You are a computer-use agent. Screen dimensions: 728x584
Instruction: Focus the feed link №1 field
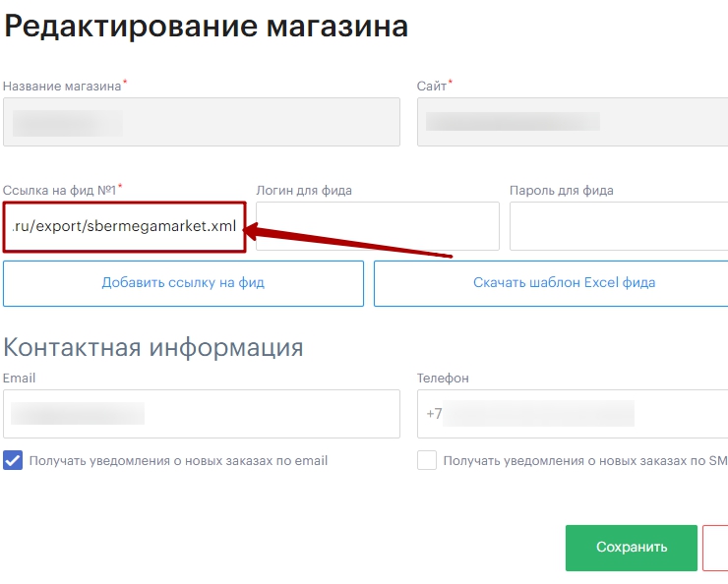(124, 226)
